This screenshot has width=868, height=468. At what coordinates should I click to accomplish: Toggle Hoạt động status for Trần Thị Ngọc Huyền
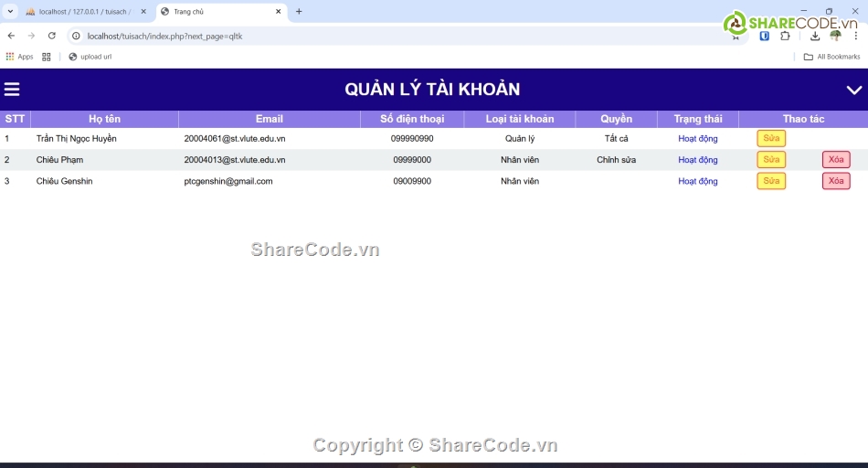pos(697,138)
